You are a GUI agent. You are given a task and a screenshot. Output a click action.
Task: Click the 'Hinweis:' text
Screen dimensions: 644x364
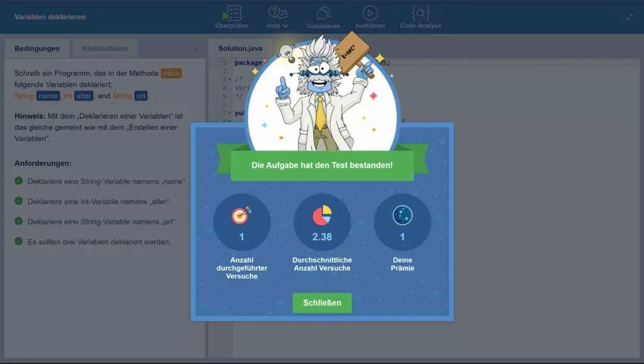[29, 116]
